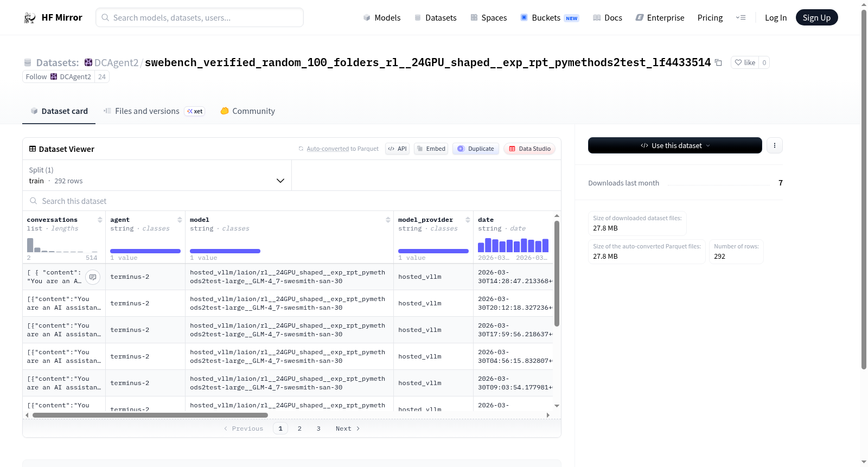Select page 1 in pagination
Image resolution: width=868 pixels, height=467 pixels.
point(280,428)
